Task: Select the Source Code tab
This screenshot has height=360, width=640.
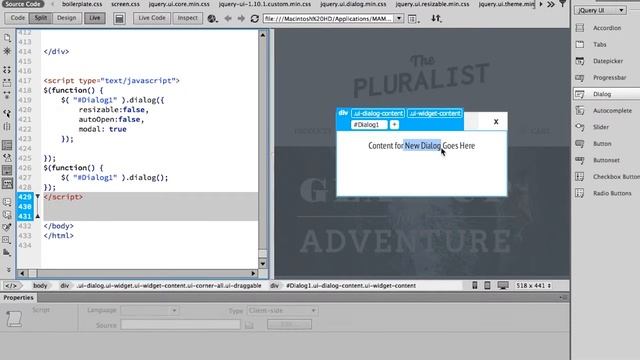Action: click(22, 4)
